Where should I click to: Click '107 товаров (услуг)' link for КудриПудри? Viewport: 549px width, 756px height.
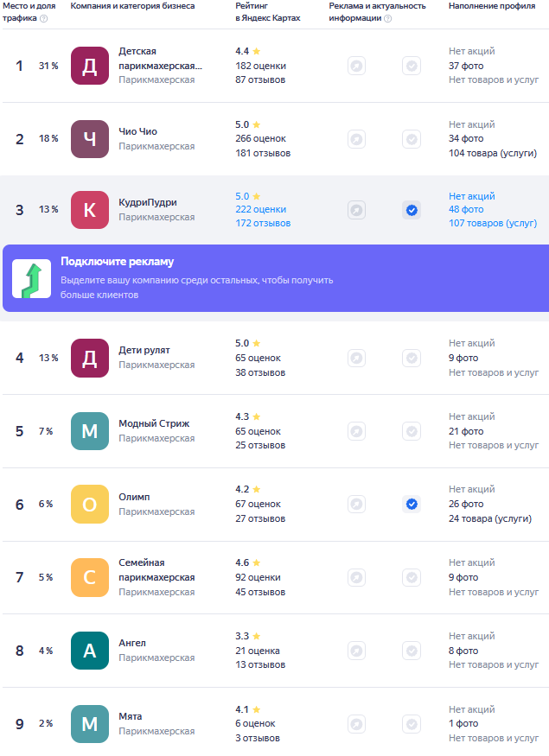(x=493, y=224)
